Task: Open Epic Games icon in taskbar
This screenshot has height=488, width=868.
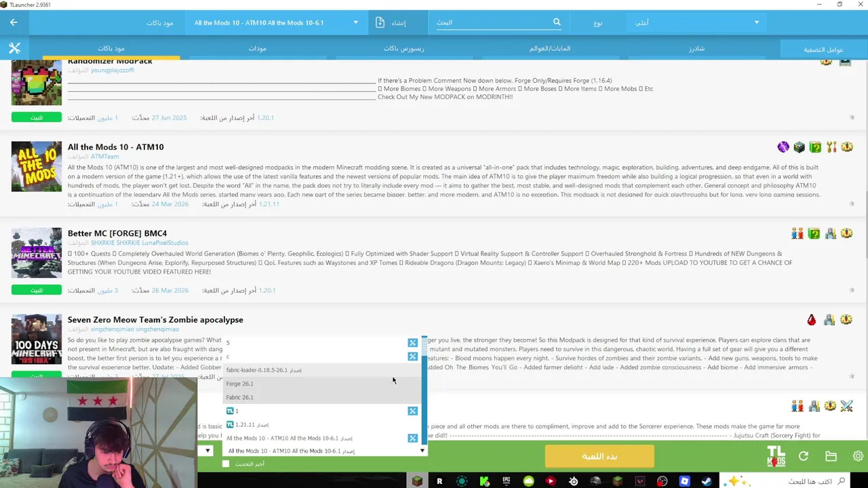Action: (506, 481)
